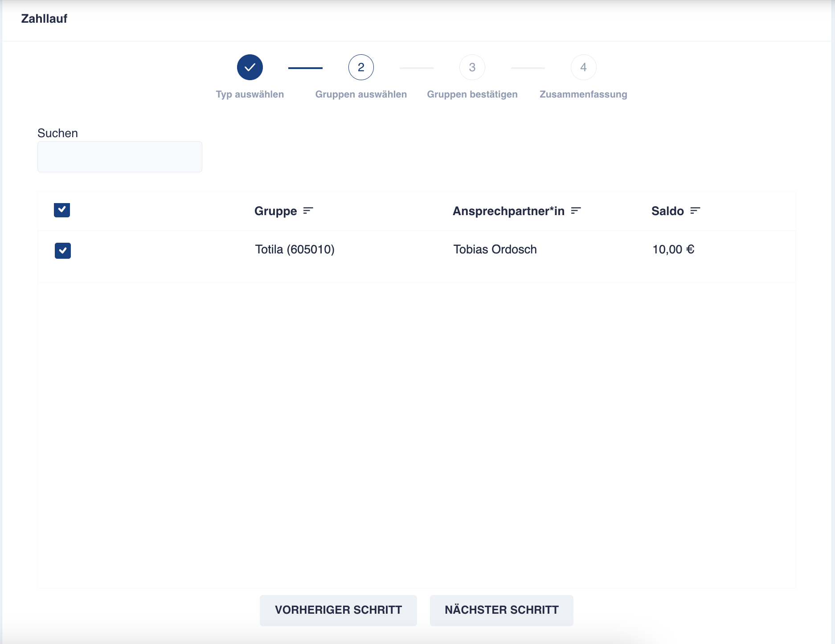Click the Zahllauf page title

point(44,19)
